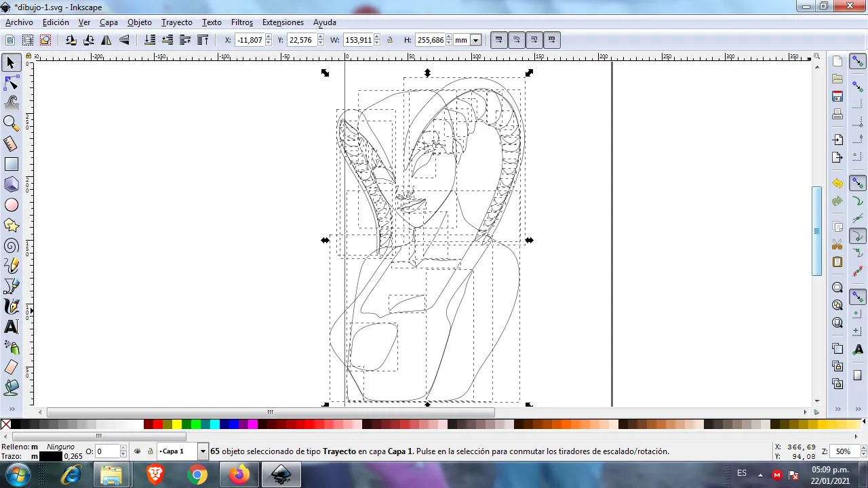Expand commands bar overflow chevron

coord(838,409)
